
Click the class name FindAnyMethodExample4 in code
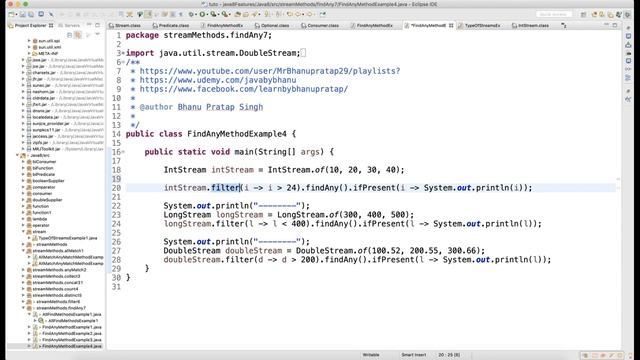click(237, 134)
